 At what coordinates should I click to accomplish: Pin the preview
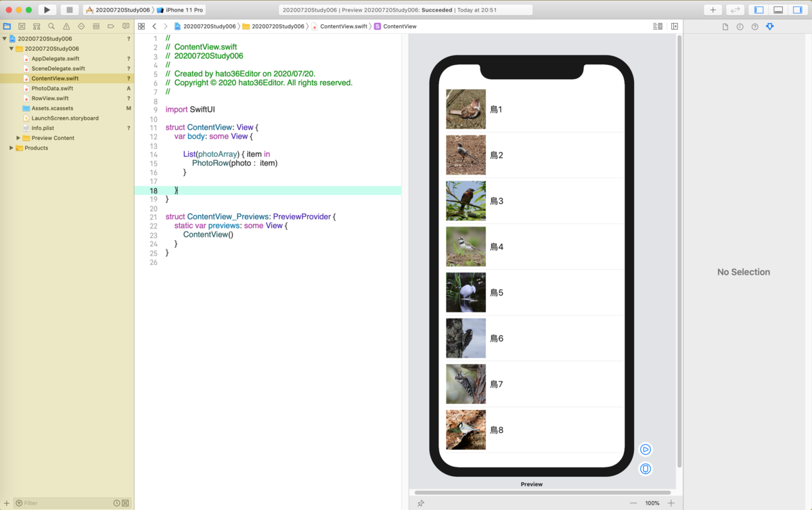421,503
